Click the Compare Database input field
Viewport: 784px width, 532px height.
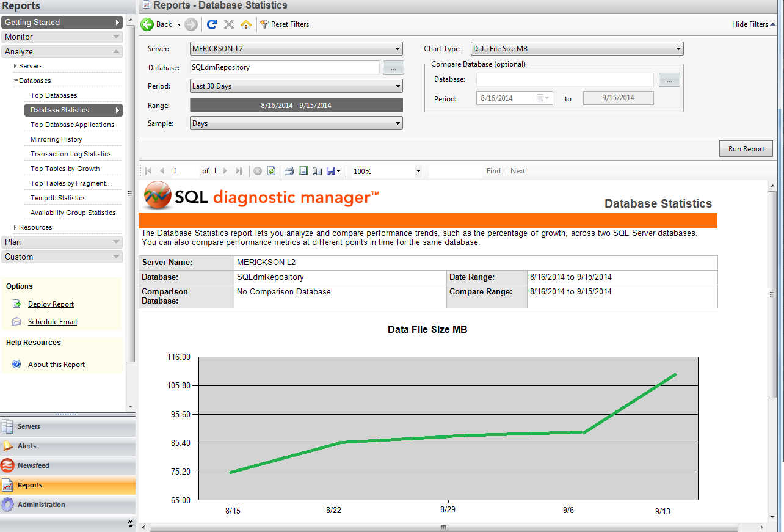coord(565,79)
